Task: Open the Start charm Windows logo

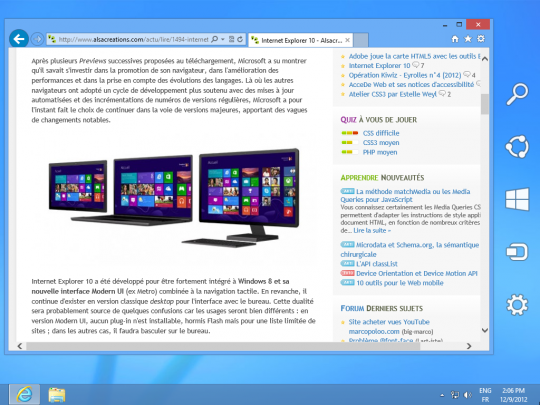Action: click(517, 199)
